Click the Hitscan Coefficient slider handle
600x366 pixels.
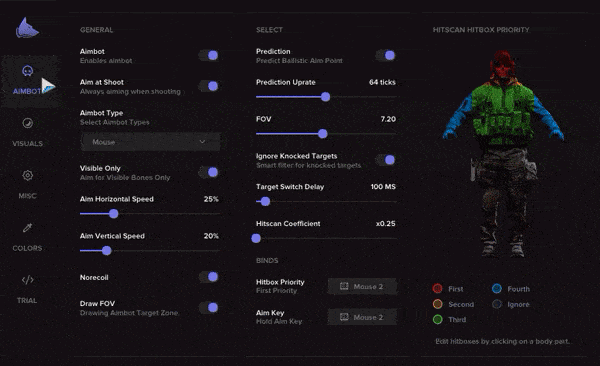(256, 239)
